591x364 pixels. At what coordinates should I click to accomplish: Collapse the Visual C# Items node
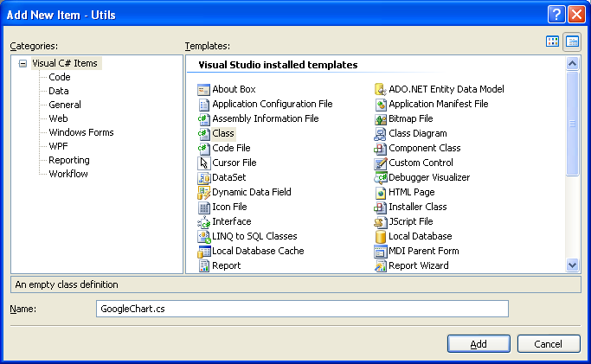tap(23, 63)
